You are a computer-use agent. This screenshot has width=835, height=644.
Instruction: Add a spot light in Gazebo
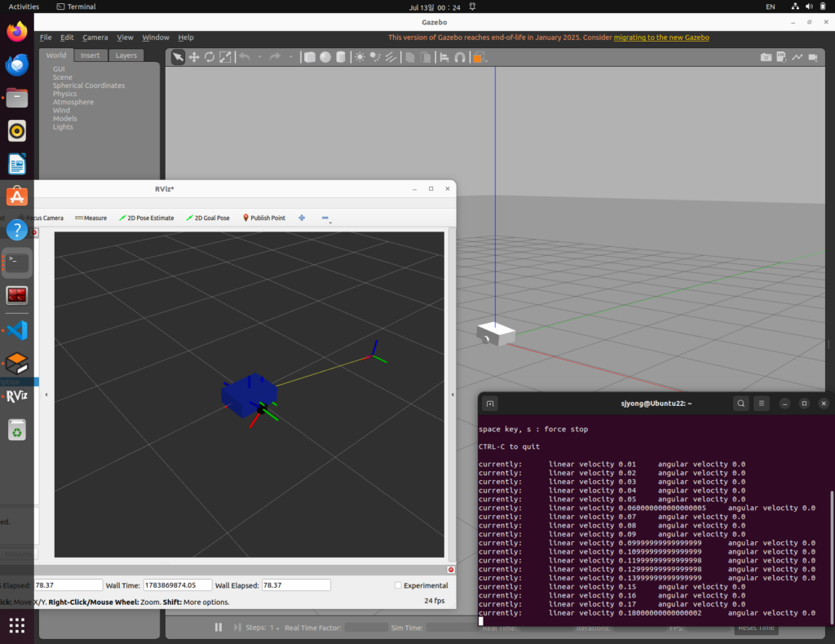375,57
